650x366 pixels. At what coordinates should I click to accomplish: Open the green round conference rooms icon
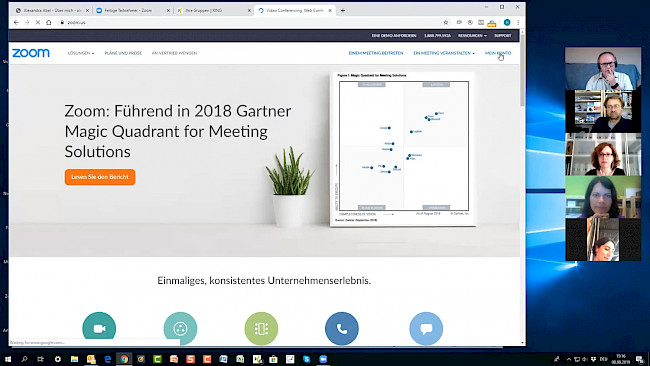pyautogui.click(x=261, y=328)
